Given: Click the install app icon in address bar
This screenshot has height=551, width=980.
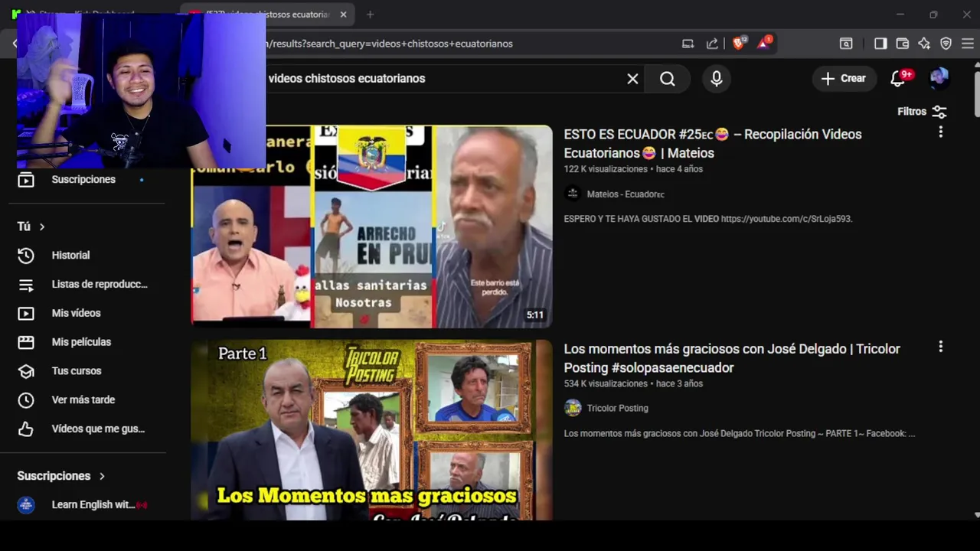Looking at the screenshot, I should point(688,44).
